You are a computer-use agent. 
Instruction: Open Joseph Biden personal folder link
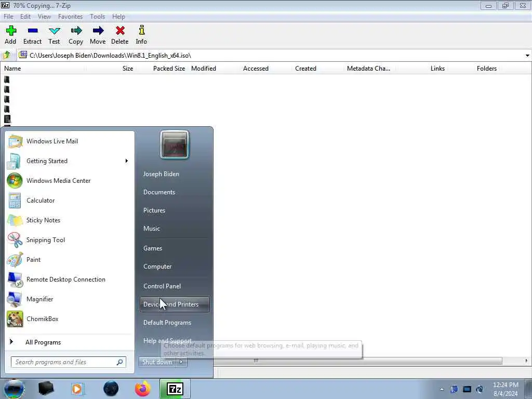pos(161,174)
